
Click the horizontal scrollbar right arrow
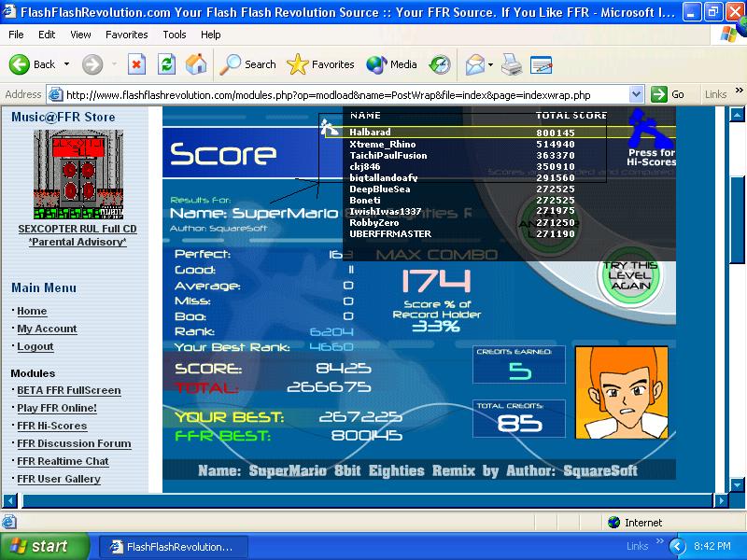click(720, 500)
